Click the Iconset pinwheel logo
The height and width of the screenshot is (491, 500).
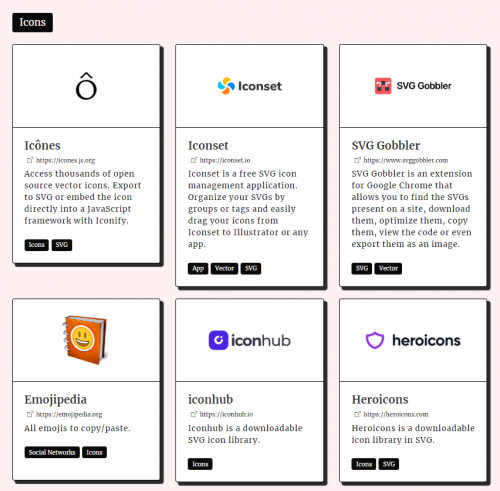coord(226,86)
